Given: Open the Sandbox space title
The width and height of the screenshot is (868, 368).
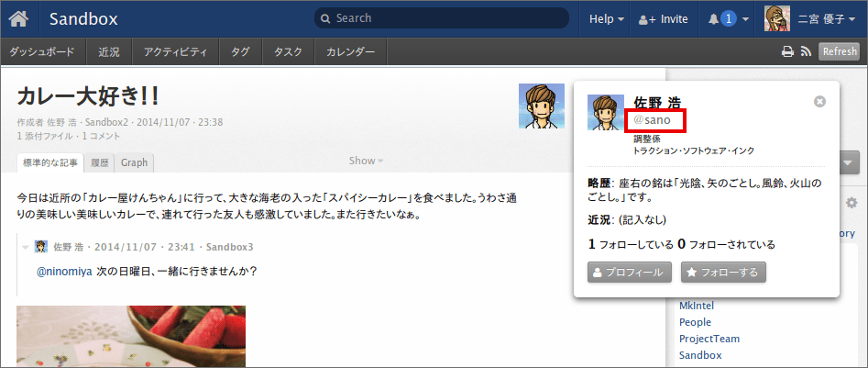Looking at the screenshot, I should coord(83,19).
